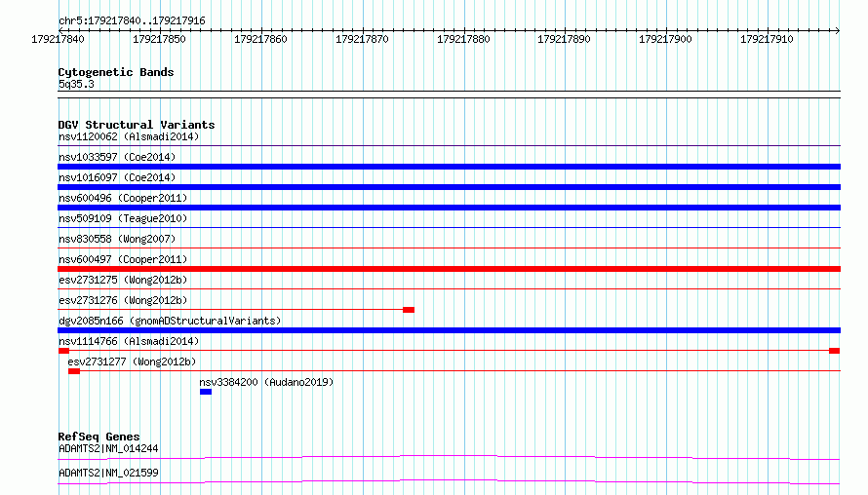Select the 5q35.3 band label
Image resolution: width=868 pixels, height=495 pixels.
(76, 84)
